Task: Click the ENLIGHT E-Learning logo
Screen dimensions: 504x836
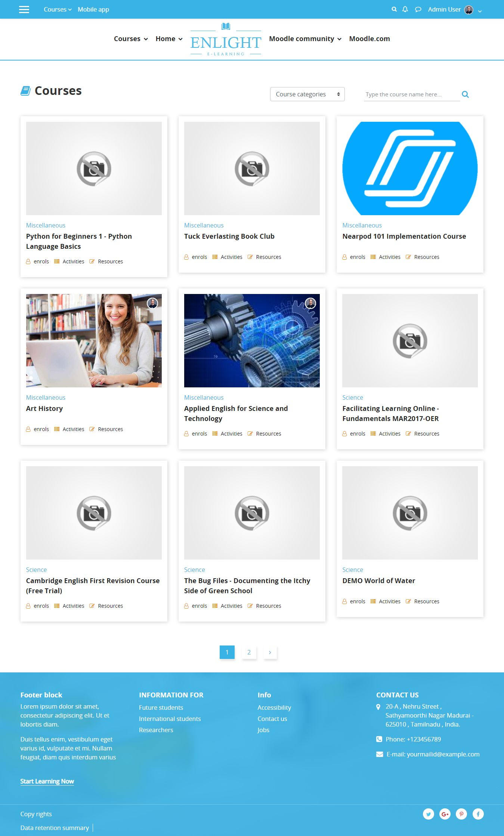Action: tap(226, 39)
